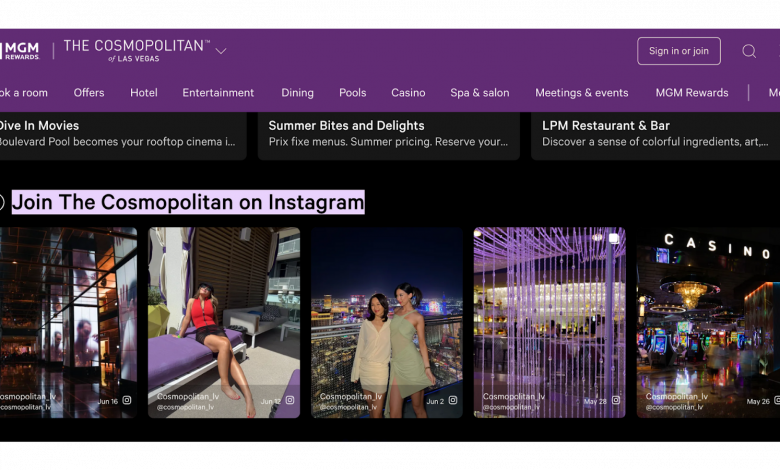The width and height of the screenshot is (780, 470).
Task: Open the LPM Restaurant & Bar card
Action: 656,136
